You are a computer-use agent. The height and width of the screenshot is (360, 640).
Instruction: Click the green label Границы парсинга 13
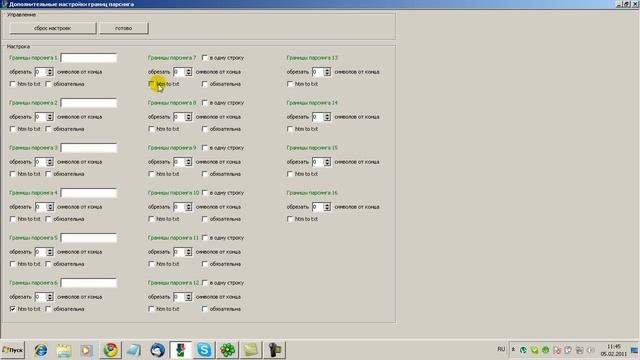[312, 58]
